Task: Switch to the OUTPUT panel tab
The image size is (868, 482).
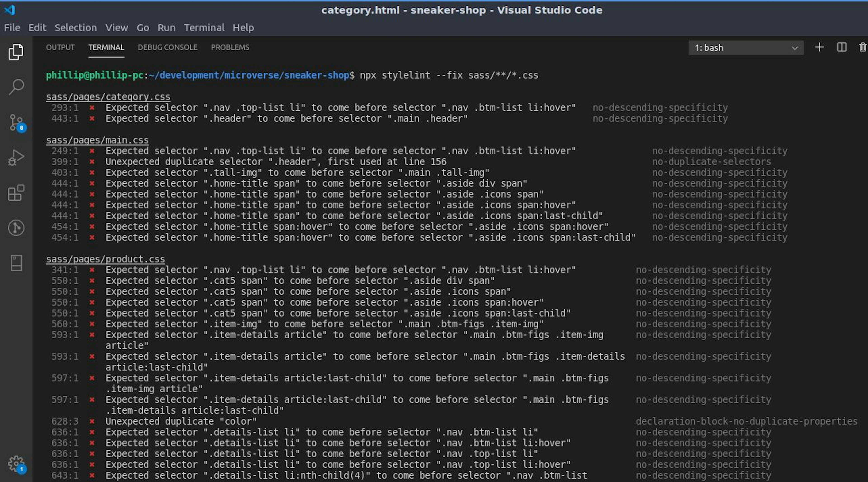Action: 60,47
